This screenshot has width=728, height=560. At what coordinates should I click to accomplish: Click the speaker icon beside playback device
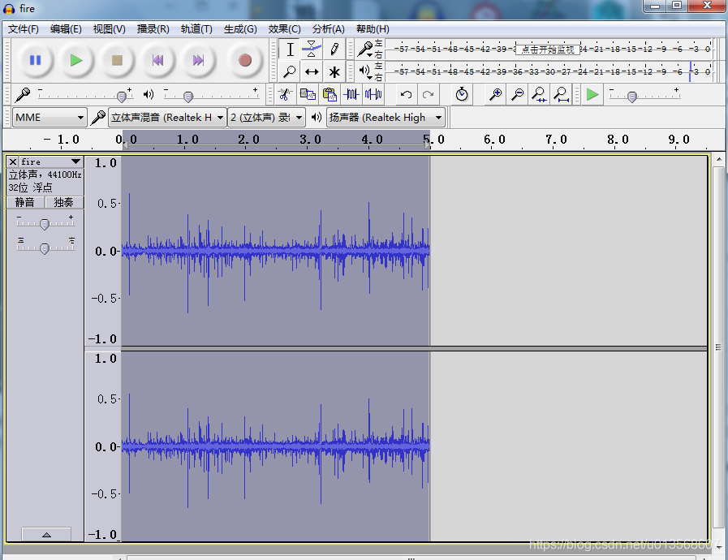pos(317,118)
